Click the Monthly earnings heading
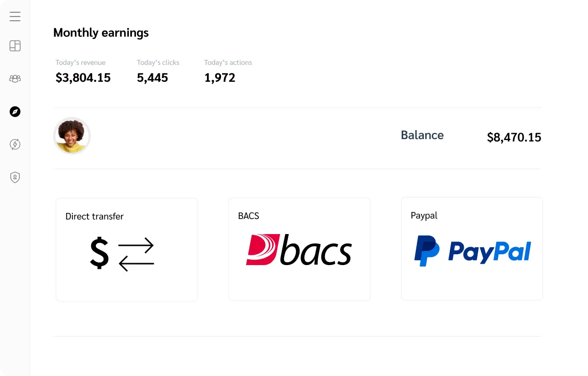The width and height of the screenshot is (588, 376). [101, 32]
